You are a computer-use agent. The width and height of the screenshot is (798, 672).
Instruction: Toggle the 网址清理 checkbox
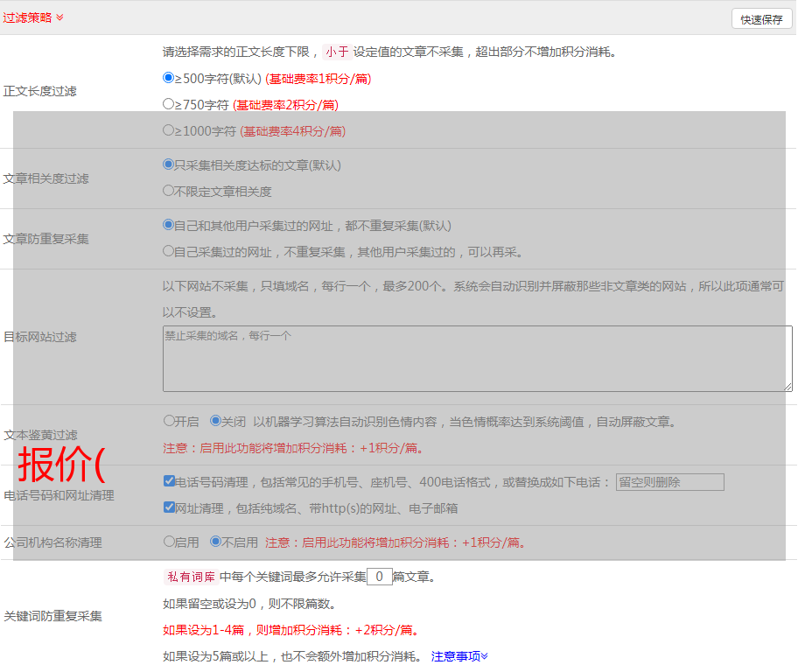(169, 507)
